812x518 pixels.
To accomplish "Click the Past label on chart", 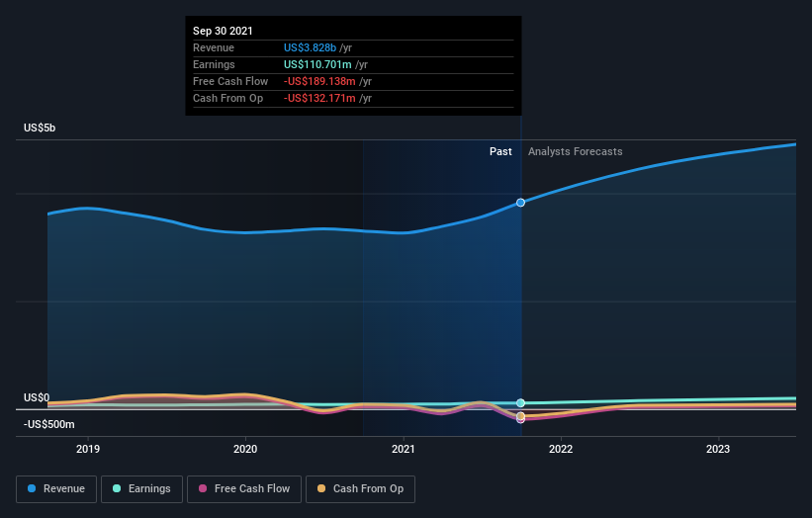I will 500,151.
